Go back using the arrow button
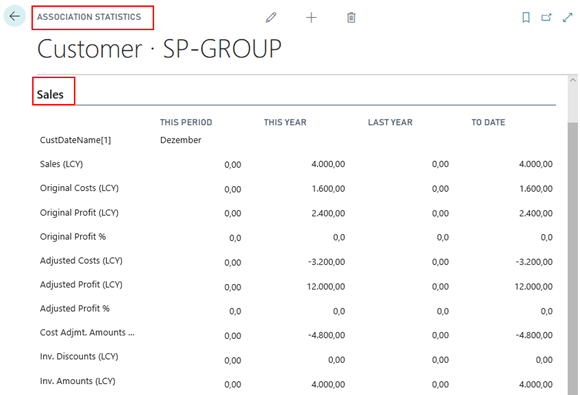This screenshot has height=395, width=580. click(15, 16)
